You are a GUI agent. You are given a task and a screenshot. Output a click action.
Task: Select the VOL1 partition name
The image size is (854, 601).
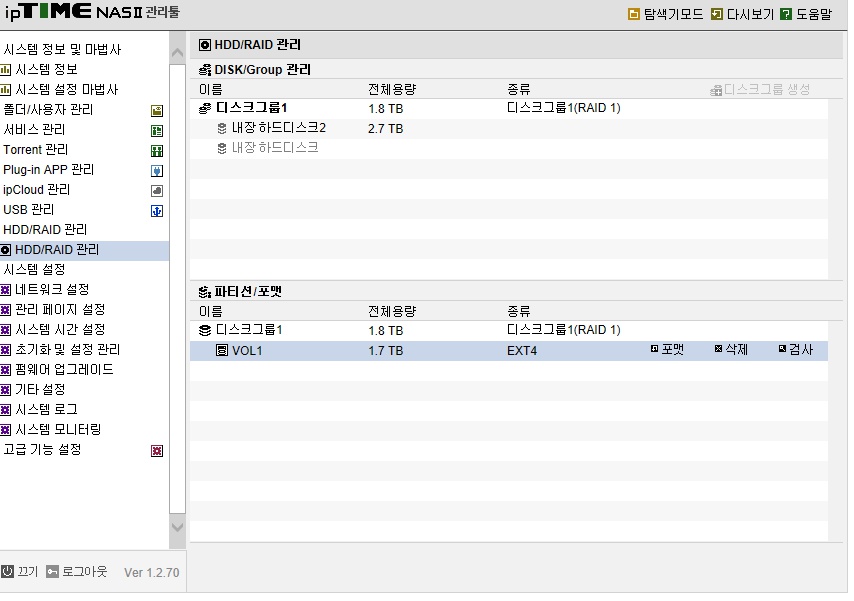pos(247,351)
